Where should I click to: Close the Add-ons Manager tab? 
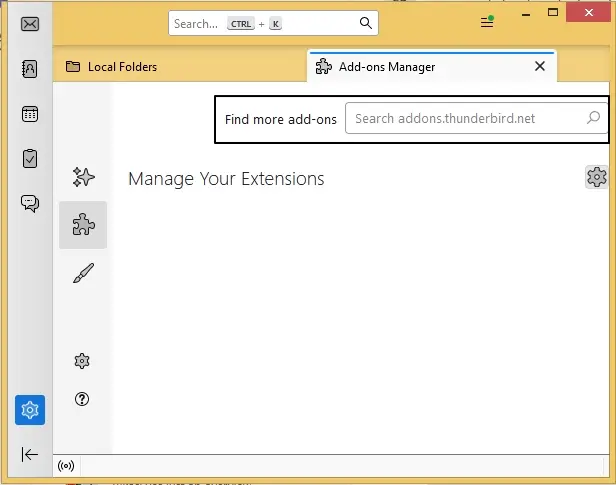coord(540,66)
